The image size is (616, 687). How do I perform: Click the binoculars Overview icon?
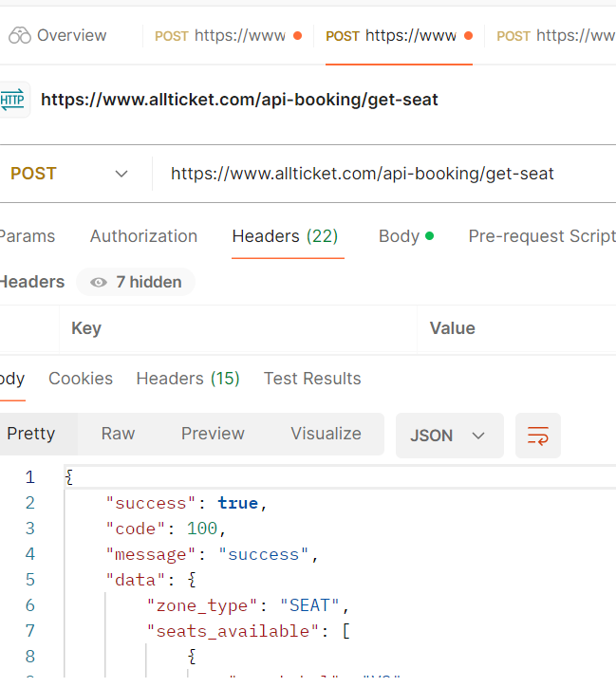click(x=20, y=35)
